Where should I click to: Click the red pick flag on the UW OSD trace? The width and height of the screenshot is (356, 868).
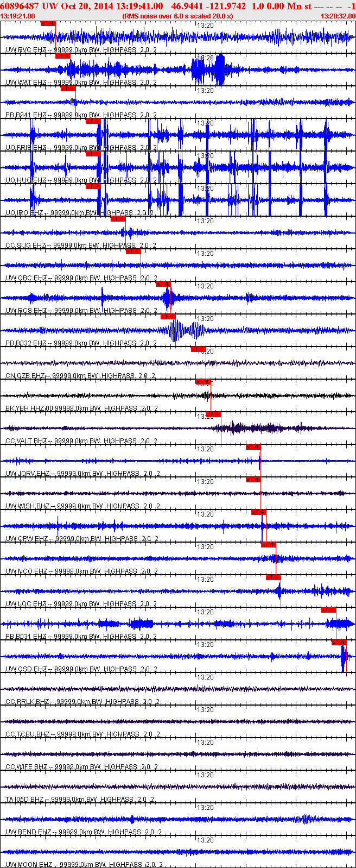pyautogui.click(x=339, y=643)
